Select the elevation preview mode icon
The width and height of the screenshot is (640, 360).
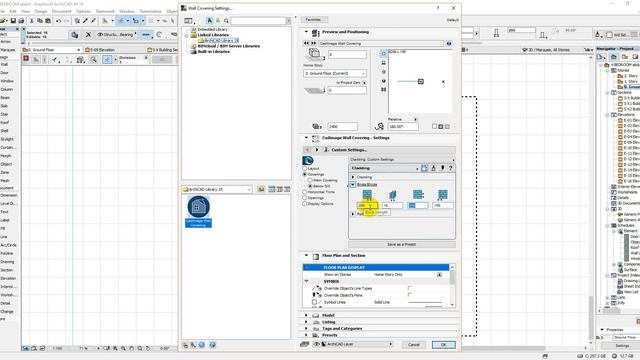pos(383,62)
